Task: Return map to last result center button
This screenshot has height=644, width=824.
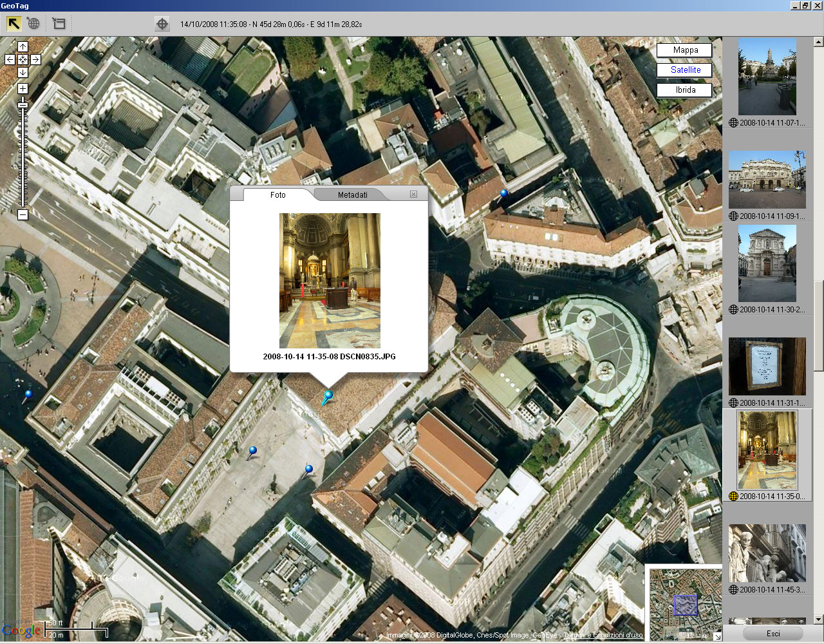Action: [x=23, y=59]
